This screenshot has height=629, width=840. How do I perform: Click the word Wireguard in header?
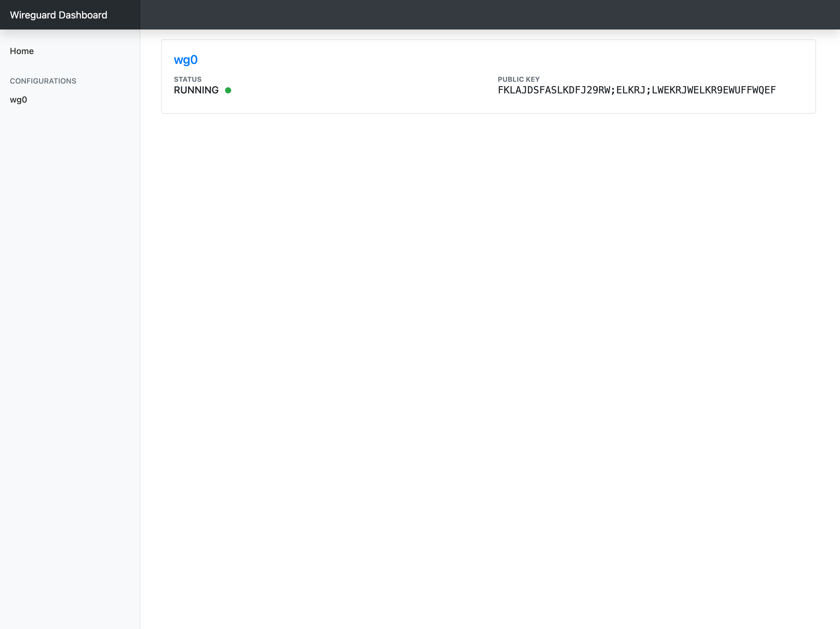(x=33, y=15)
